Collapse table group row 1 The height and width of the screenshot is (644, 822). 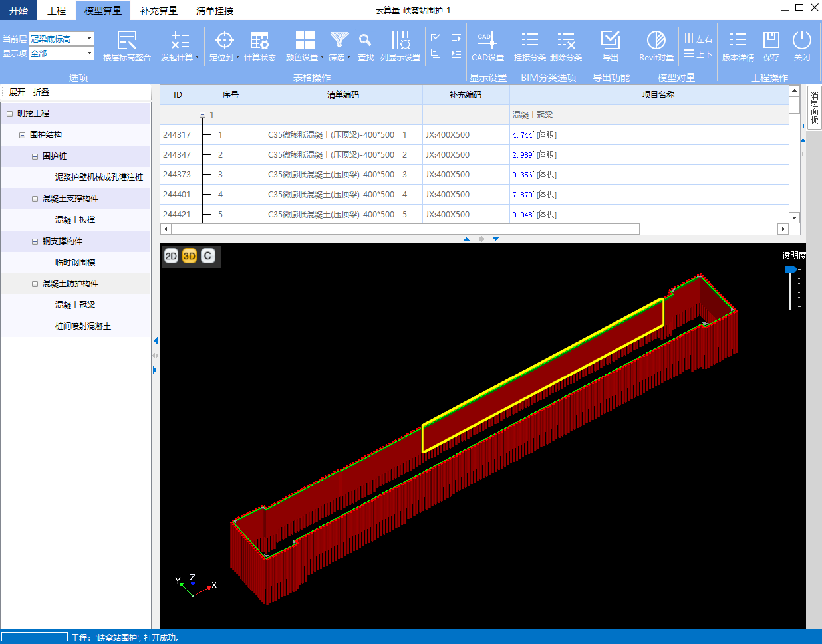(202, 115)
